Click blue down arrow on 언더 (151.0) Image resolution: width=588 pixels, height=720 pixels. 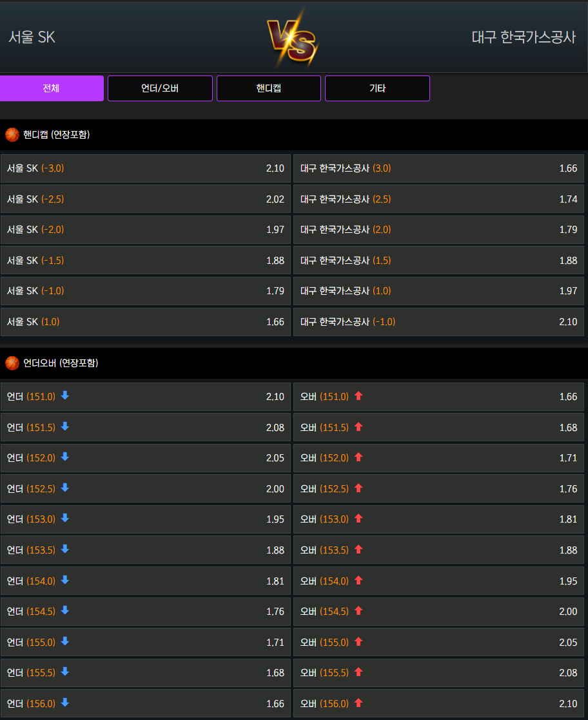click(64, 395)
